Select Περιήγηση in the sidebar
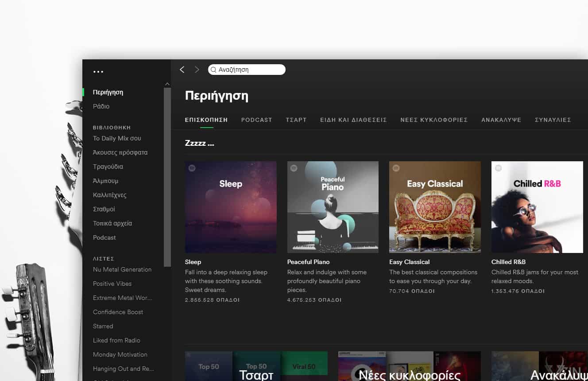This screenshot has width=588, height=381. click(108, 92)
